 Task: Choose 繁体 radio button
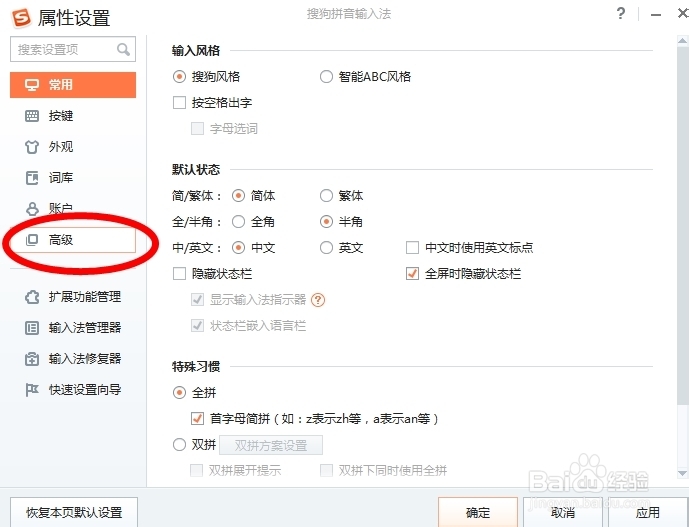(326, 196)
